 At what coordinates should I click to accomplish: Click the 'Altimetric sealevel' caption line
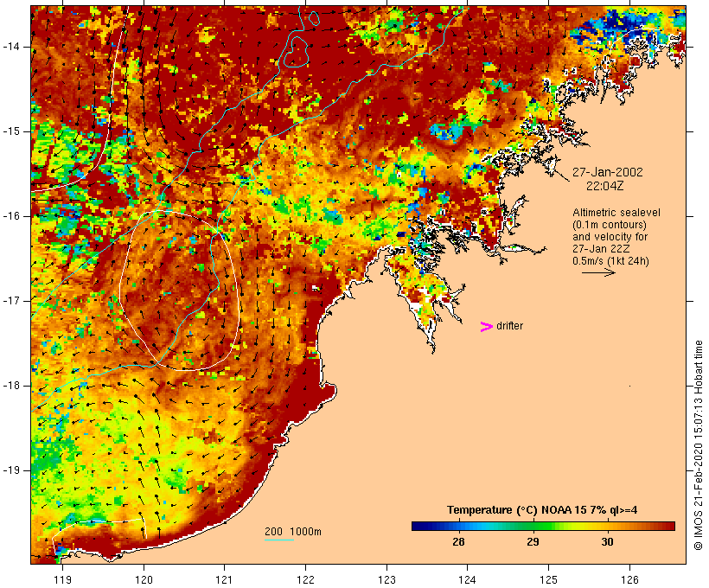[616, 213]
